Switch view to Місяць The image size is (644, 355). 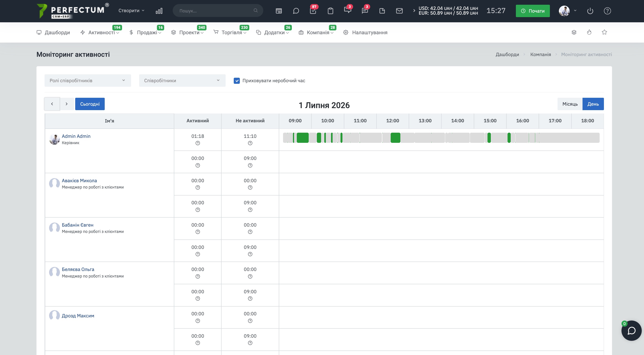(x=570, y=104)
